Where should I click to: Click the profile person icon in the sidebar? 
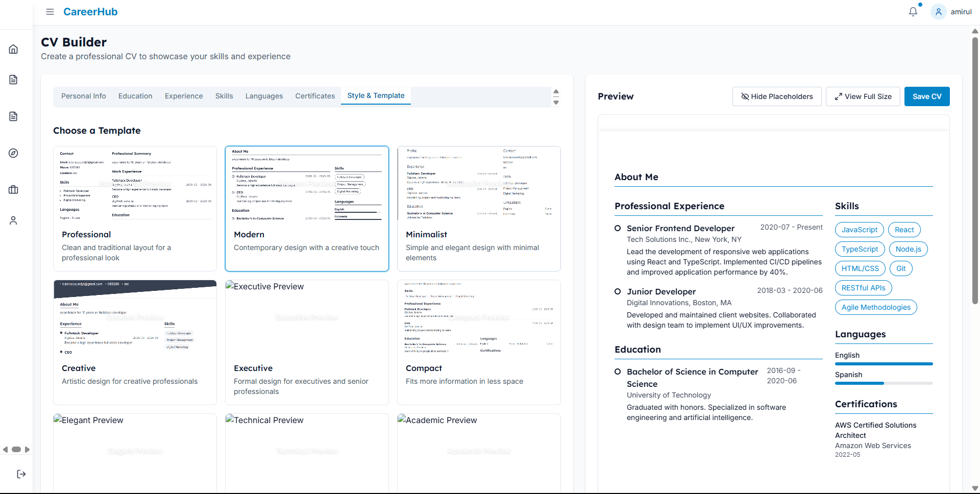[13, 220]
